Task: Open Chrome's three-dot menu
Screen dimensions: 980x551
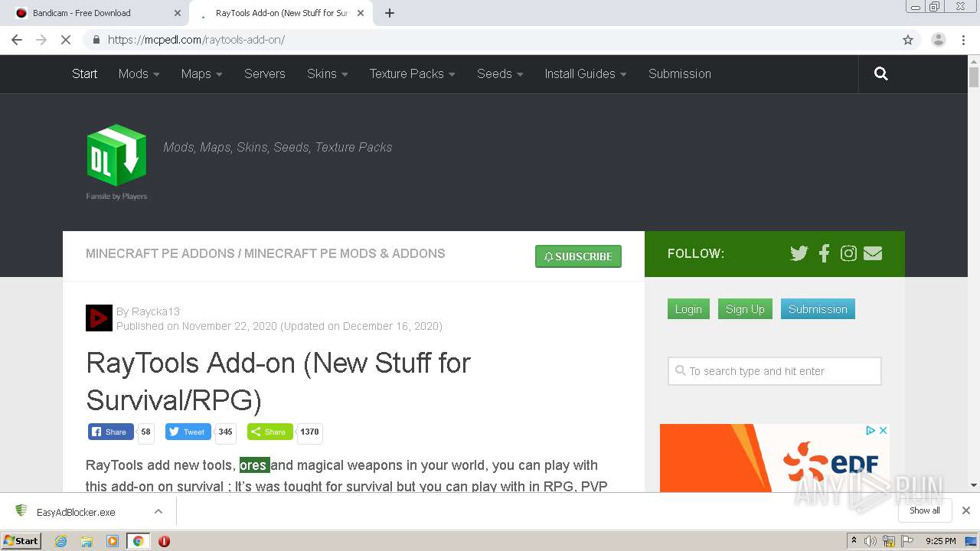Action: point(964,40)
